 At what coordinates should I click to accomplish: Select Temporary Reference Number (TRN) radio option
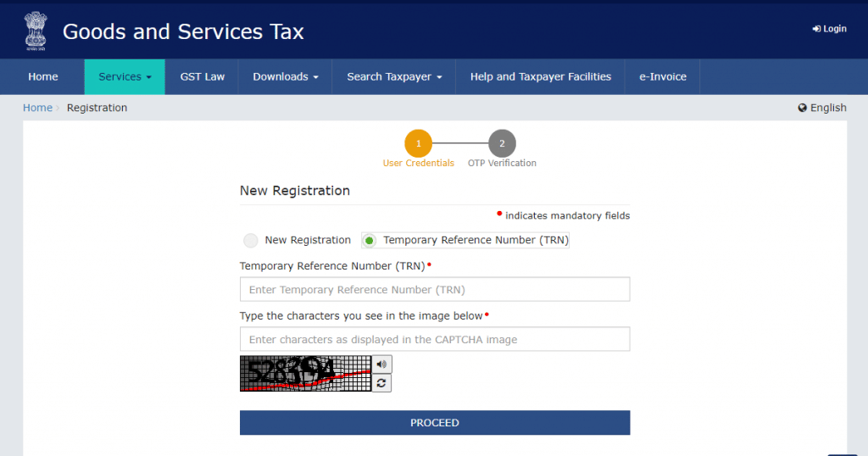370,240
